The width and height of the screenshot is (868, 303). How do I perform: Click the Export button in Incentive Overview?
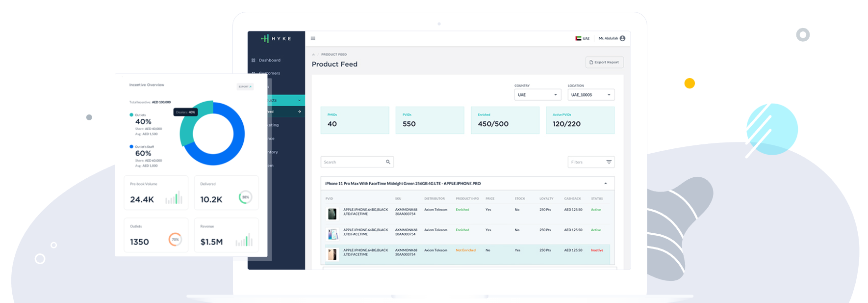tap(245, 87)
